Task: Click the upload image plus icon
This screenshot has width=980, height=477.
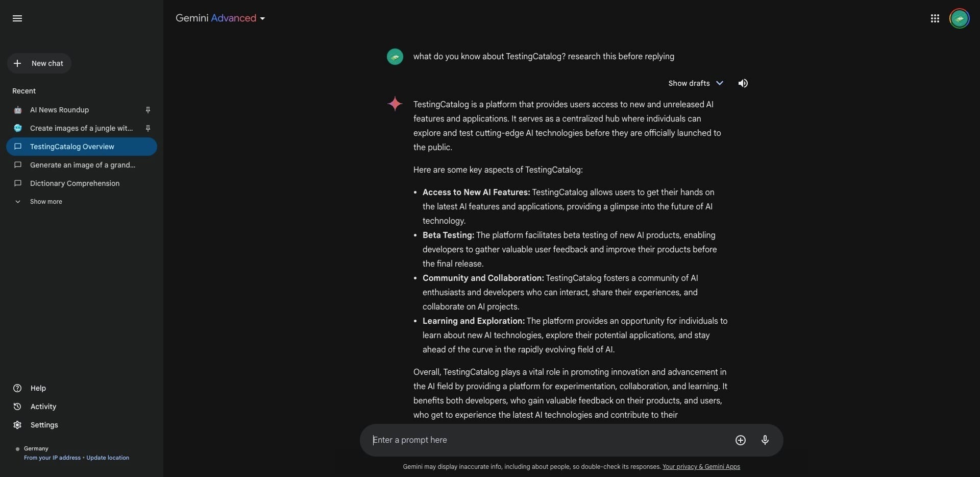Action: click(x=740, y=440)
